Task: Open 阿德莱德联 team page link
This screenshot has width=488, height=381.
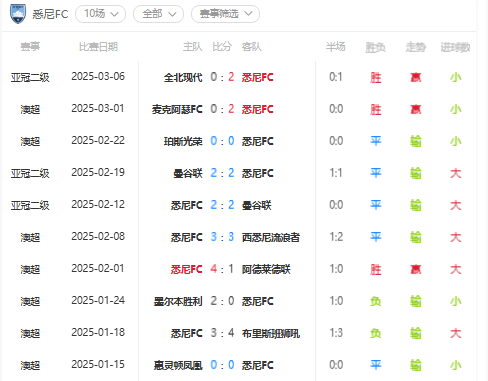Action: [x=266, y=269]
